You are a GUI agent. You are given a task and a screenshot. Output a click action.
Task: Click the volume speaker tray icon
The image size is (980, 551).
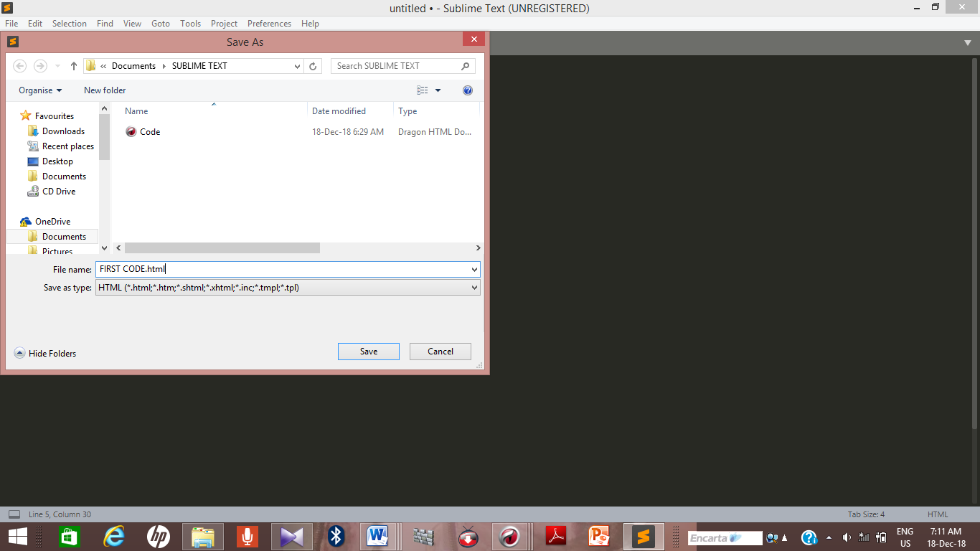click(x=847, y=537)
